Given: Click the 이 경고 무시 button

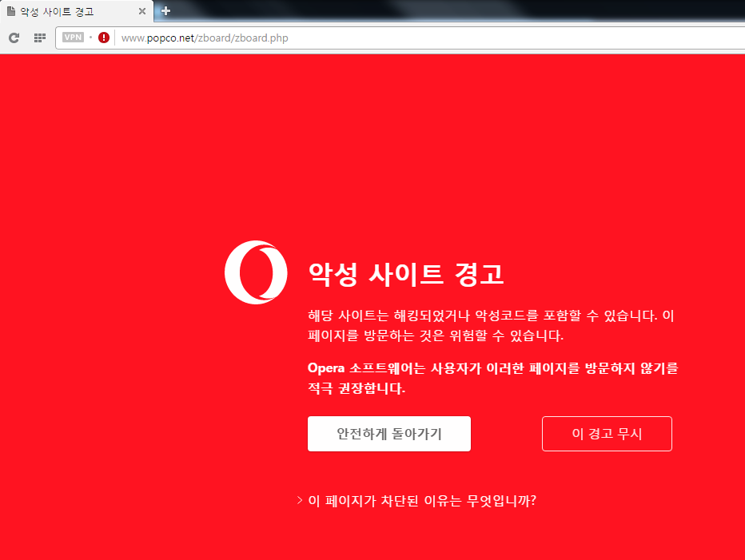Looking at the screenshot, I should (607, 434).
